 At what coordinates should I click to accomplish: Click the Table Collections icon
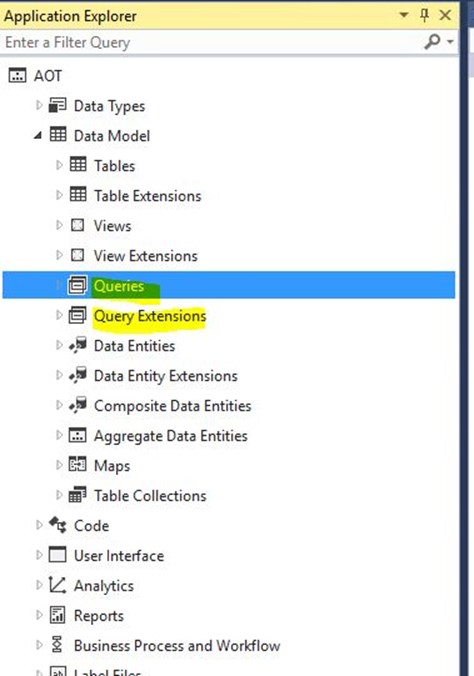click(x=78, y=495)
